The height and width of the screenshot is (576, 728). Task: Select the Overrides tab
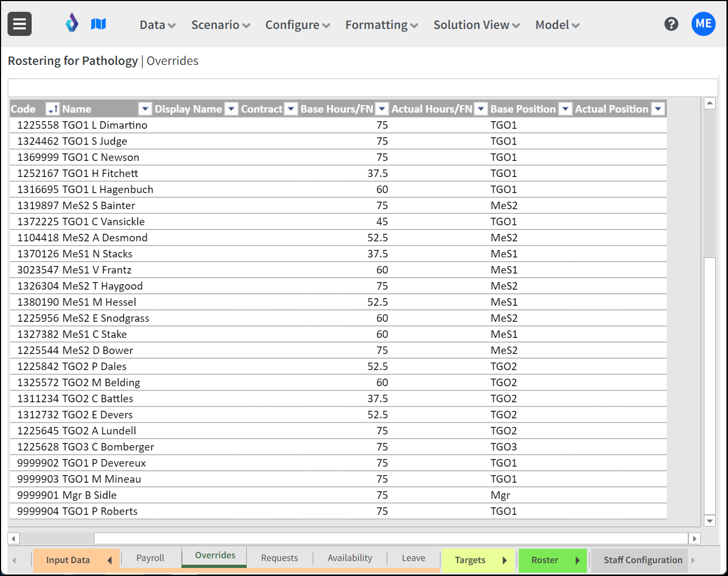click(x=215, y=556)
